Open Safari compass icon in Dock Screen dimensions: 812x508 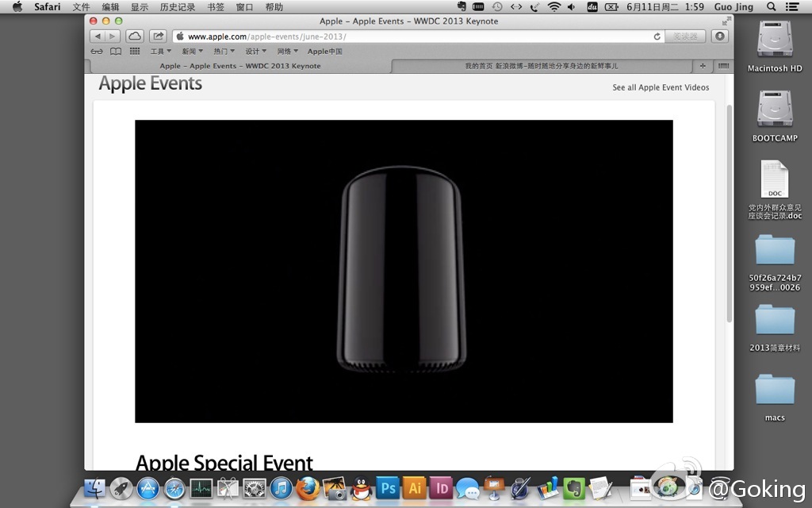[174, 488]
